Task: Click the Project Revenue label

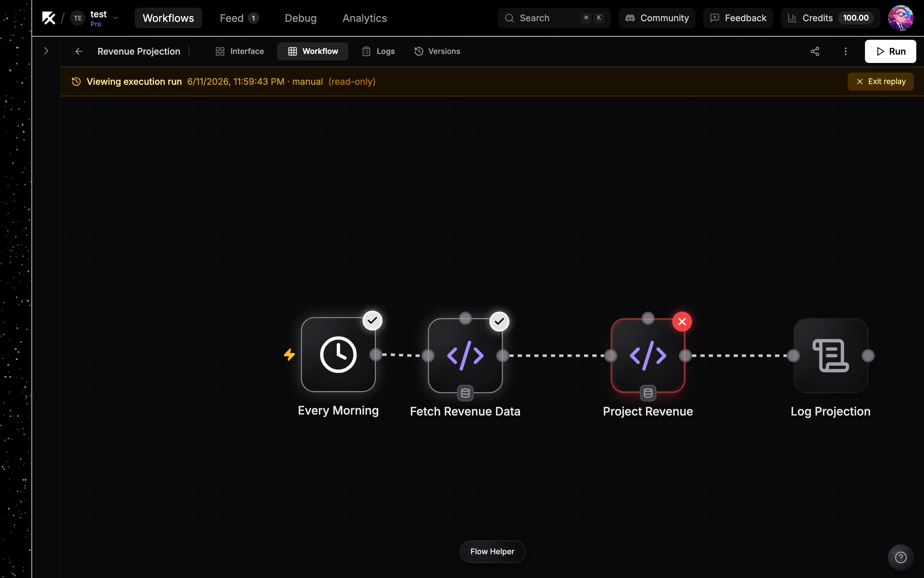Action: pos(648,411)
